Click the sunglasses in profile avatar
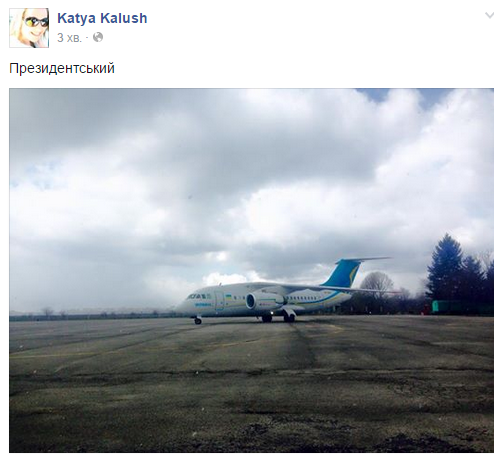This screenshot has height=454, width=494. pyautogui.click(x=36, y=22)
